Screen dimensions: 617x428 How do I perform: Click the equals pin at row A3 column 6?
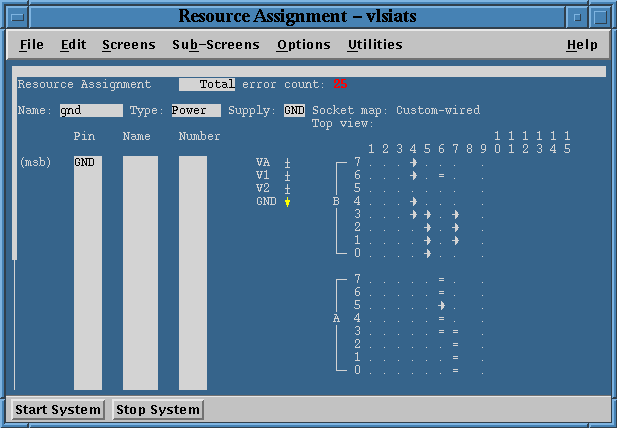442,332
